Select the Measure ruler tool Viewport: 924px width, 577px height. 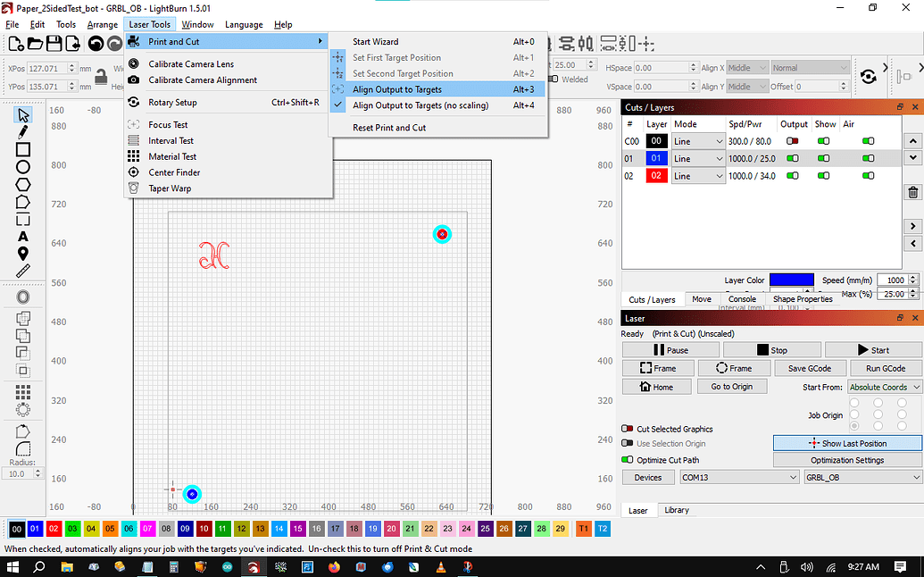(x=23, y=272)
